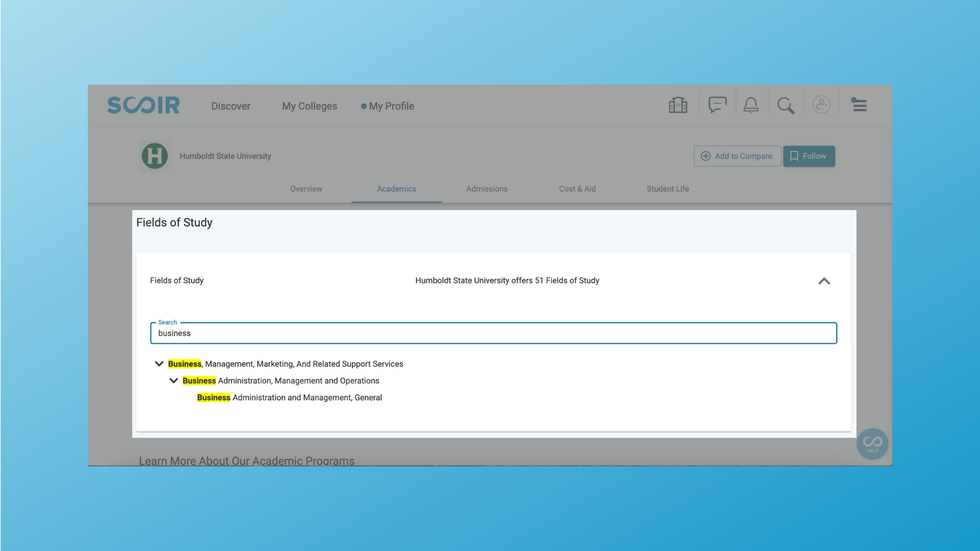This screenshot has width=980, height=551.
Task: Click the Humboldt State University H logo
Action: 155,156
